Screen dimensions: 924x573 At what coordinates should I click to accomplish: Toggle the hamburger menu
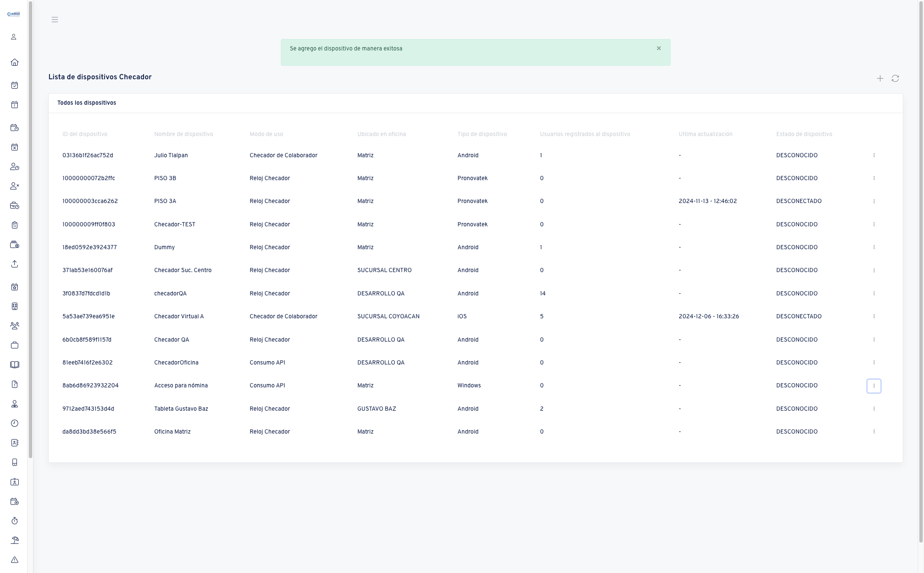pyautogui.click(x=55, y=19)
